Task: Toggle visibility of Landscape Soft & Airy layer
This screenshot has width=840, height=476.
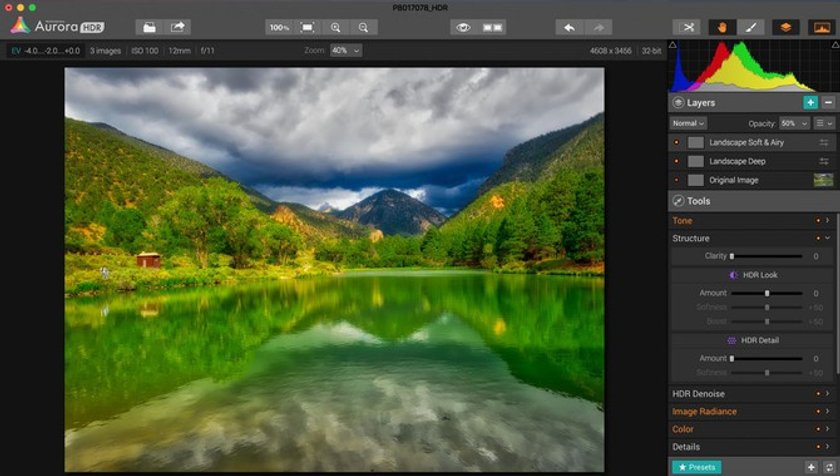Action: (x=676, y=142)
